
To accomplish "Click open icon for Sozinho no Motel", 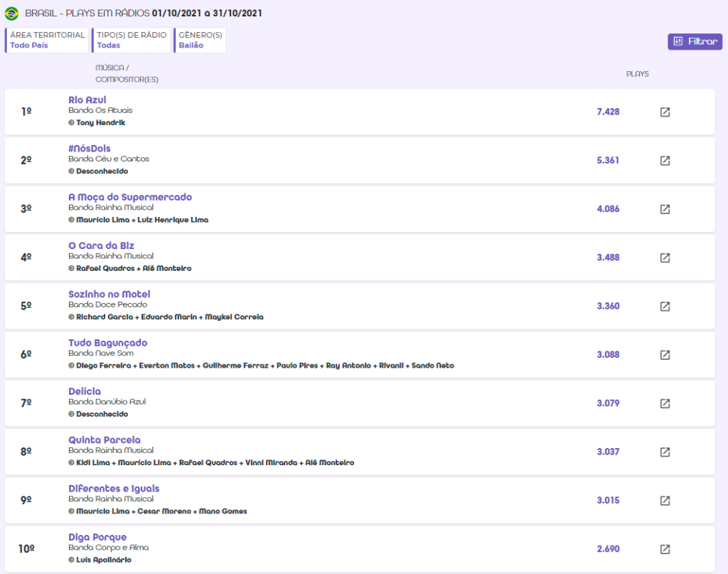I will coord(665,307).
